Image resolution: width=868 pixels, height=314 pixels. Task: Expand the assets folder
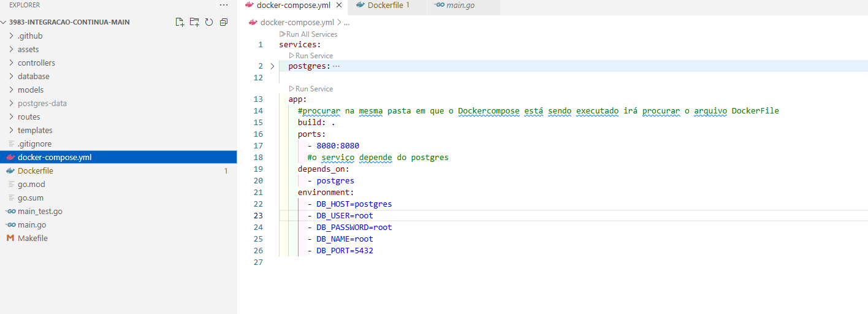coord(12,49)
